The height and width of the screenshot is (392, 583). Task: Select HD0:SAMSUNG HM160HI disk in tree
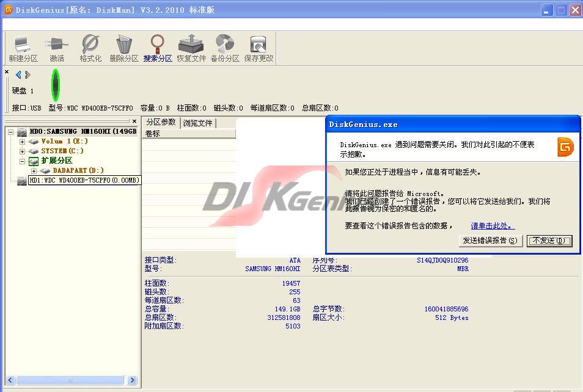pyautogui.click(x=83, y=131)
